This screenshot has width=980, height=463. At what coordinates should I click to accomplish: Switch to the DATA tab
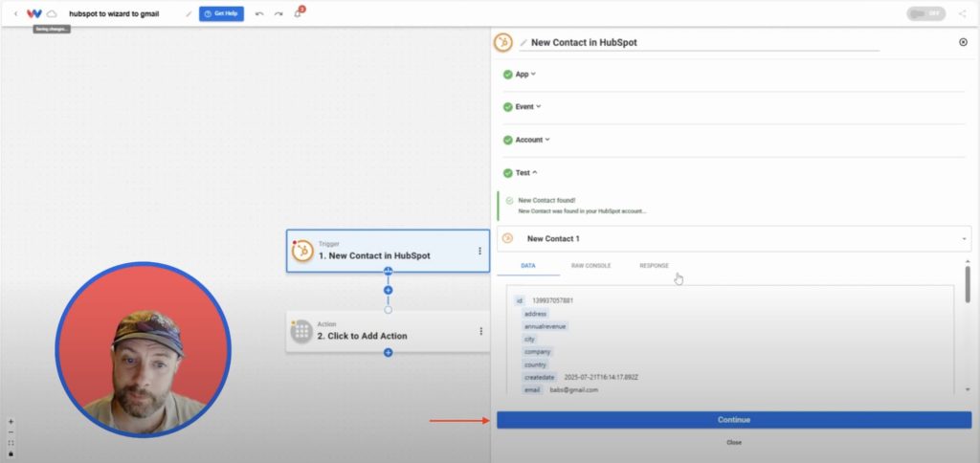point(528,266)
